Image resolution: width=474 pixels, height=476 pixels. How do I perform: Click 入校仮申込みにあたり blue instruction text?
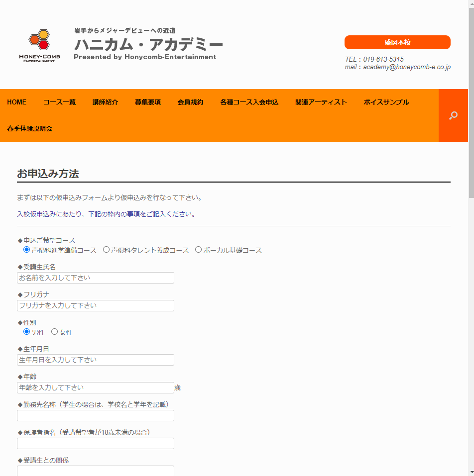pyautogui.click(x=106, y=214)
